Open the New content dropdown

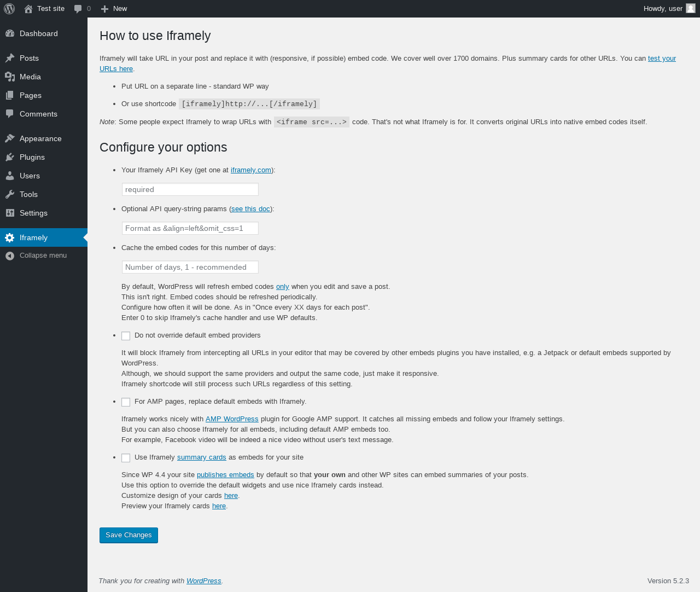(x=114, y=9)
